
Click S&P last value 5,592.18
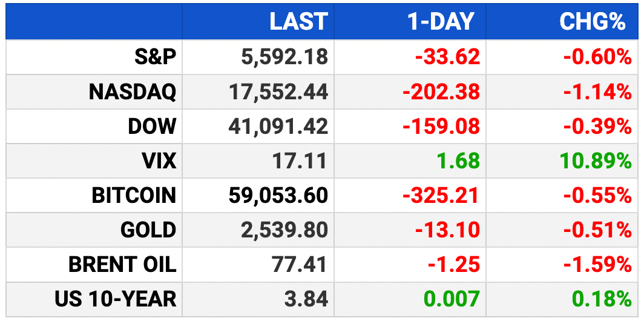point(284,57)
